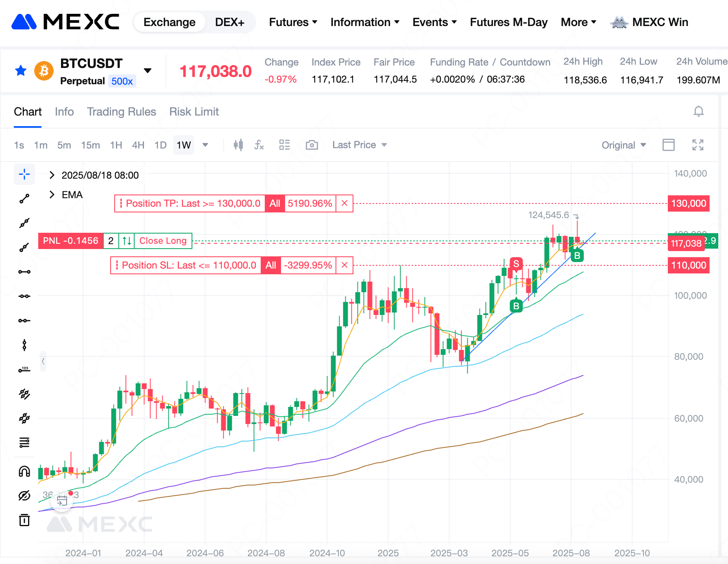
Task: Click the Close Long button
Action: (163, 241)
